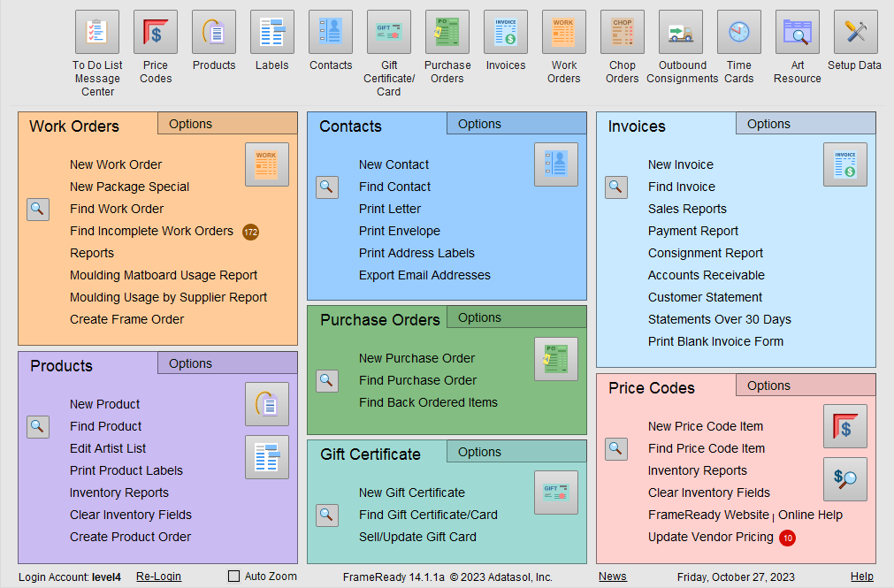The height and width of the screenshot is (588, 894).
Task: Click the Setup Data tools icon
Action: (855, 33)
